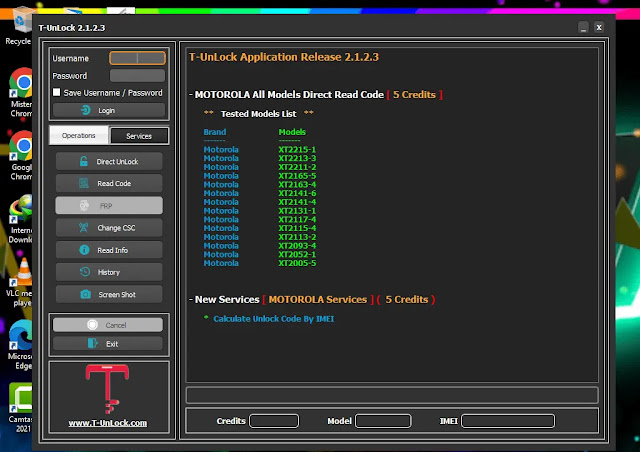
Task: Select model XT2141-6
Action: click(x=297, y=193)
